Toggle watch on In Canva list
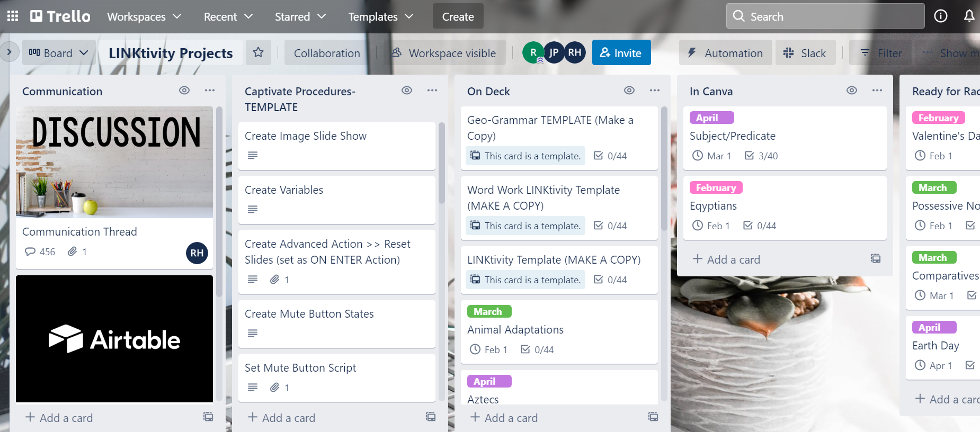980x432 pixels. tap(852, 91)
